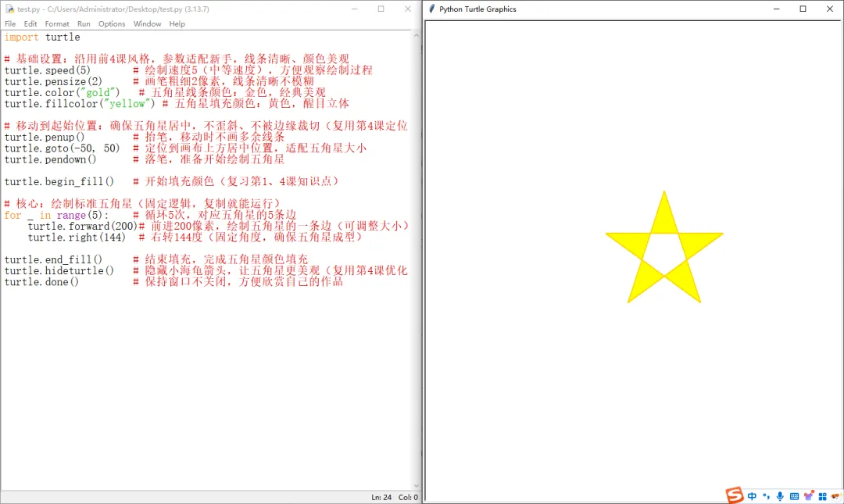Open the Edit menu in IDLE

tap(30, 23)
